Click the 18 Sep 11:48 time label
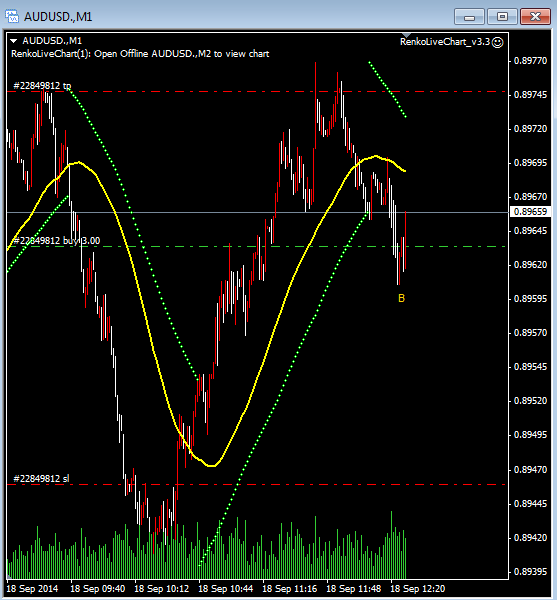Image resolution: width=557 pixels, height=600 pixels. (x=353, y=589)
